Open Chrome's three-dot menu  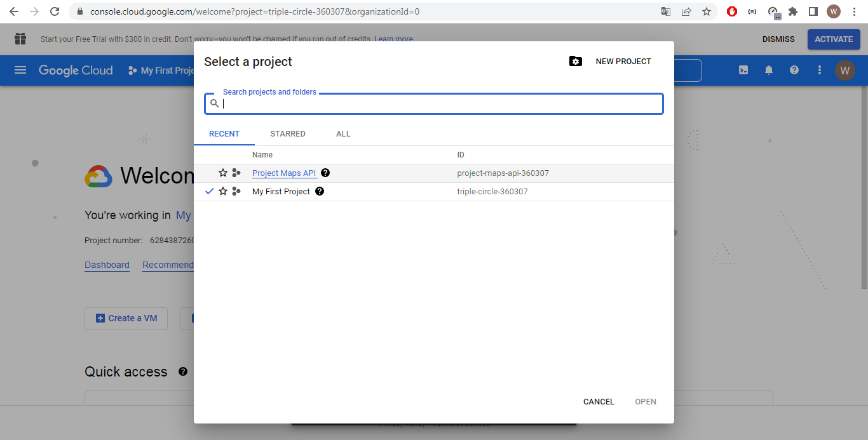click(x=854, y=11)
